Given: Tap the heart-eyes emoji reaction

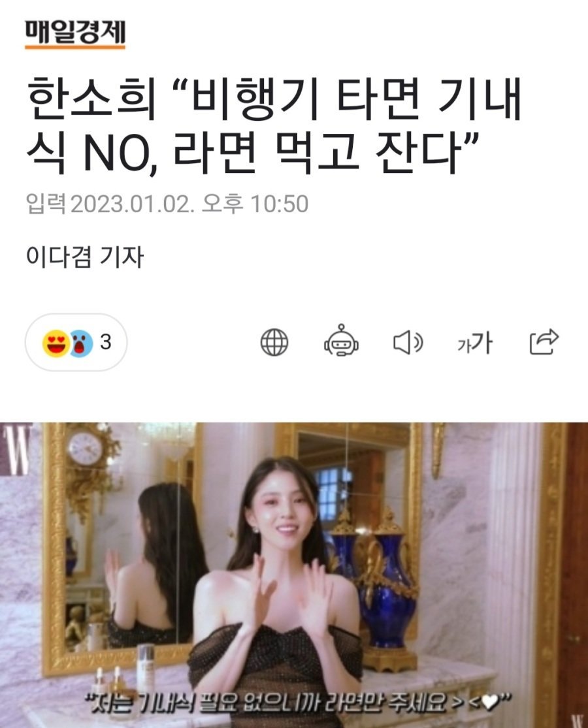Looking at the screenshot, I should click(x=56, y=343).
